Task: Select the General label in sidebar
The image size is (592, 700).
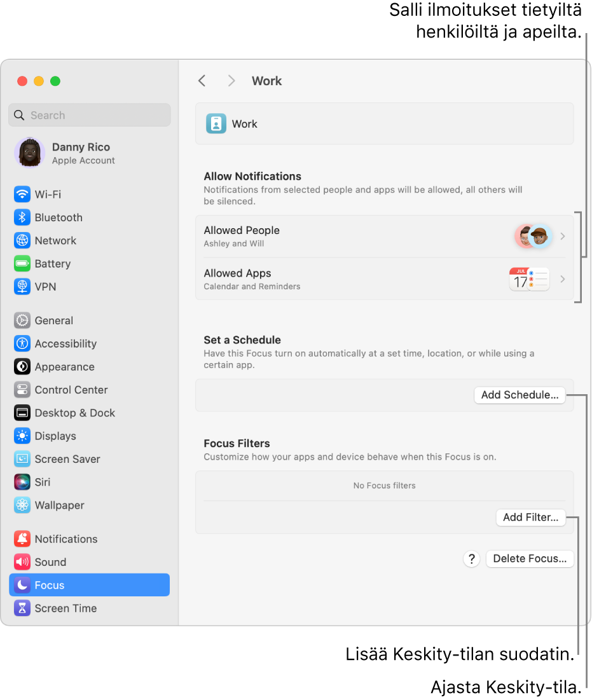Action: click(53, 320)
